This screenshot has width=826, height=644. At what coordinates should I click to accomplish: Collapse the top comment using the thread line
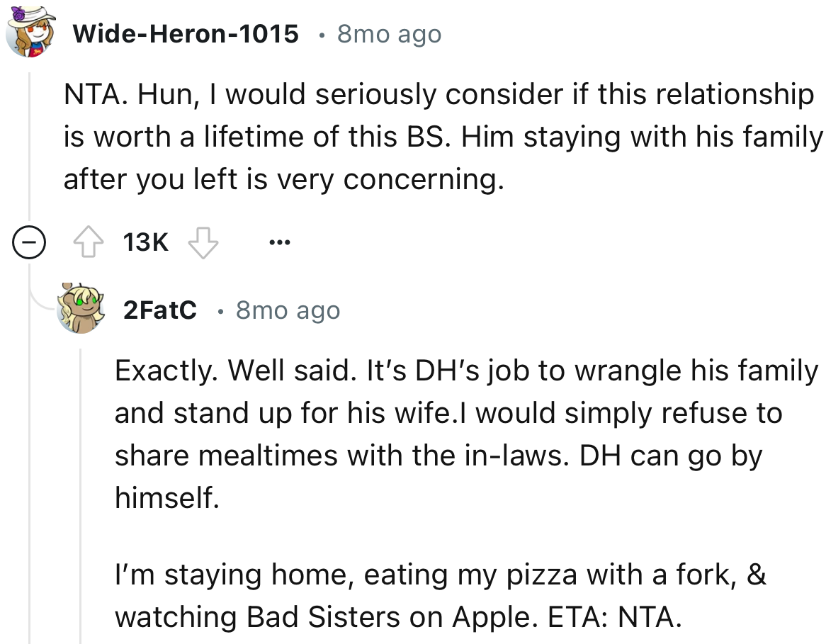[28, 242]
